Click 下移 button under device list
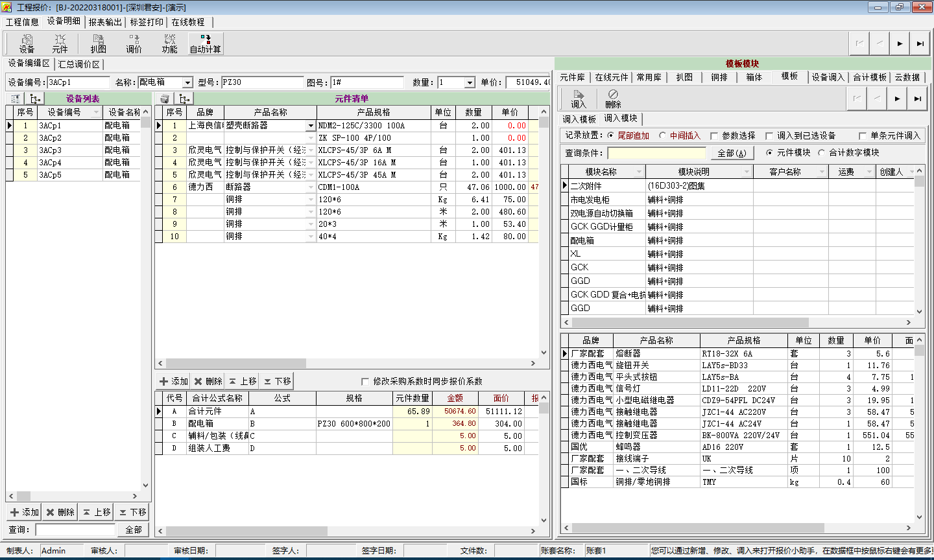 pyautogui.click(x=132, y=512)
